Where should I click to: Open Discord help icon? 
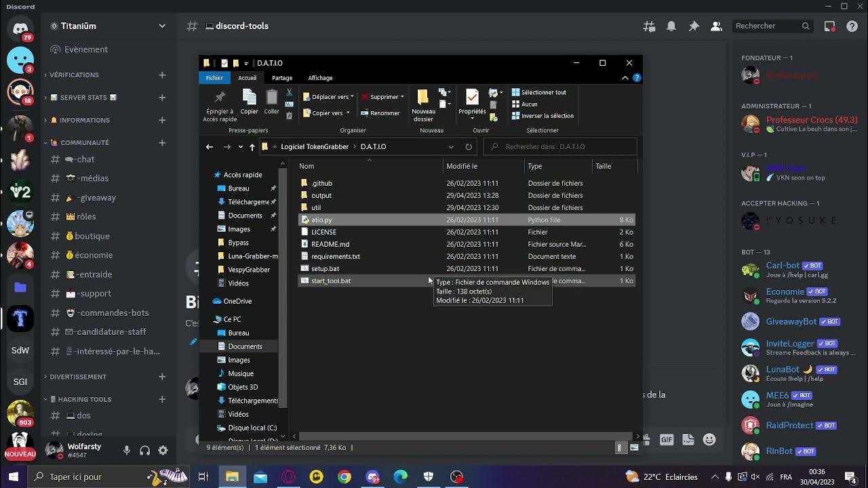click(852, 26)
